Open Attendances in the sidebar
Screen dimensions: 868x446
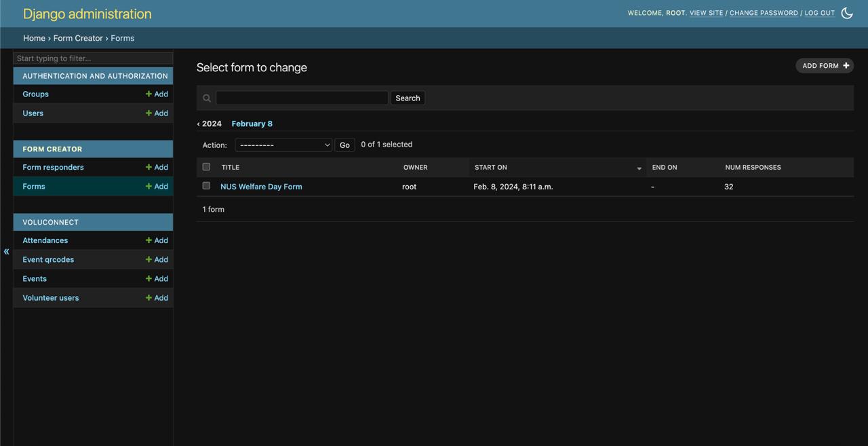45,241
